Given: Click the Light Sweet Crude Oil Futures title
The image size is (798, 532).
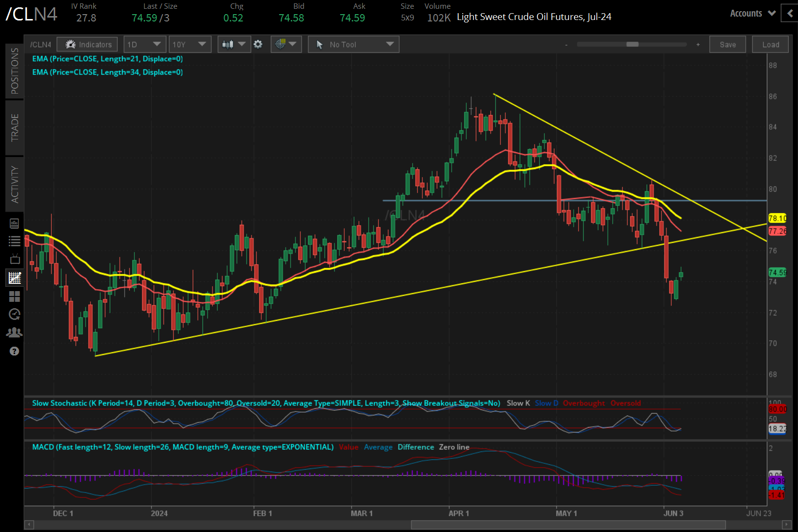Looking at the screenshot, I should (x=534, y=17).
